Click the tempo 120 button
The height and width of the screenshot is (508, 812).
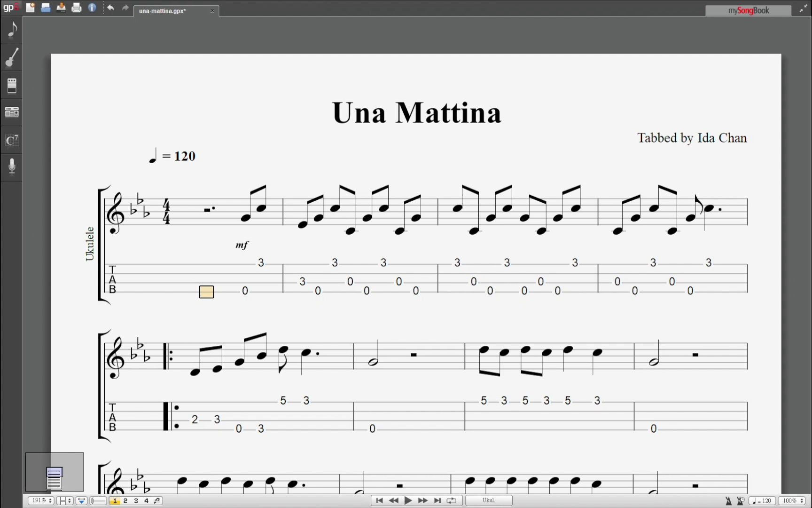(x=762, y=501)
